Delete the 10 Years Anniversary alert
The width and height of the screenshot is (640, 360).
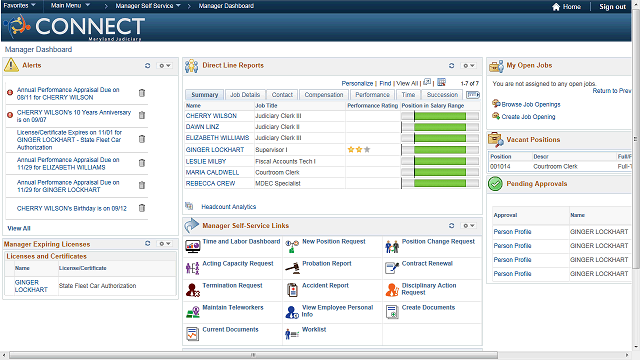click(x=142, y=115)
